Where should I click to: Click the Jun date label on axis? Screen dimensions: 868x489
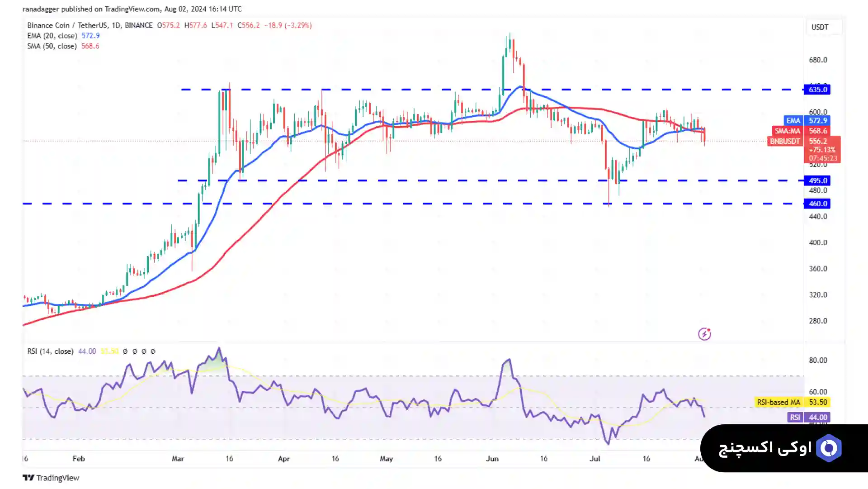492,459
